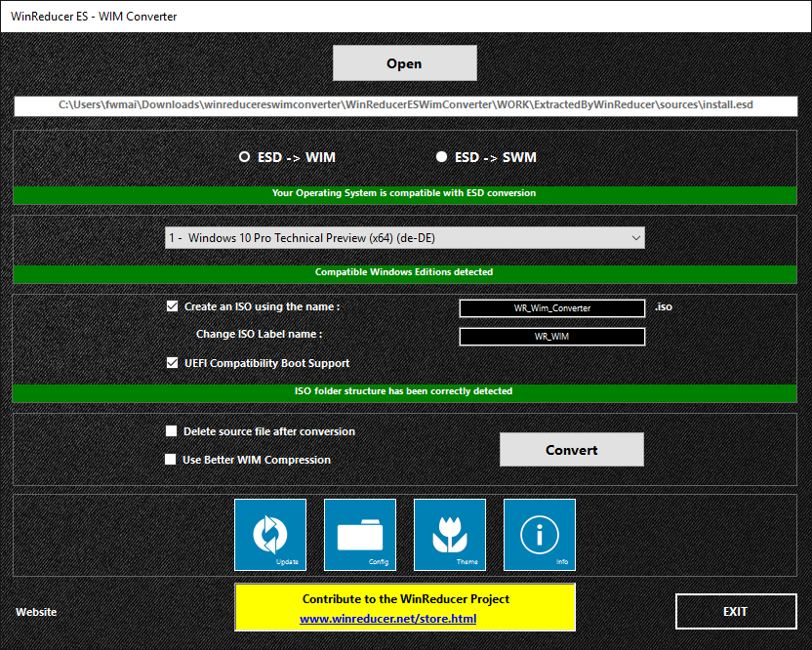Enable Delete source file after conversion

(171, 431)
